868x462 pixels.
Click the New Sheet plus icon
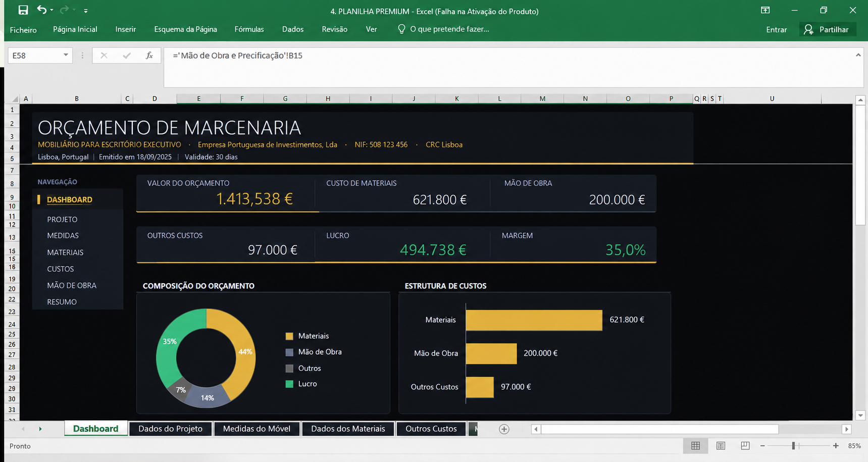pyautogui.click(x=504, y=429)
